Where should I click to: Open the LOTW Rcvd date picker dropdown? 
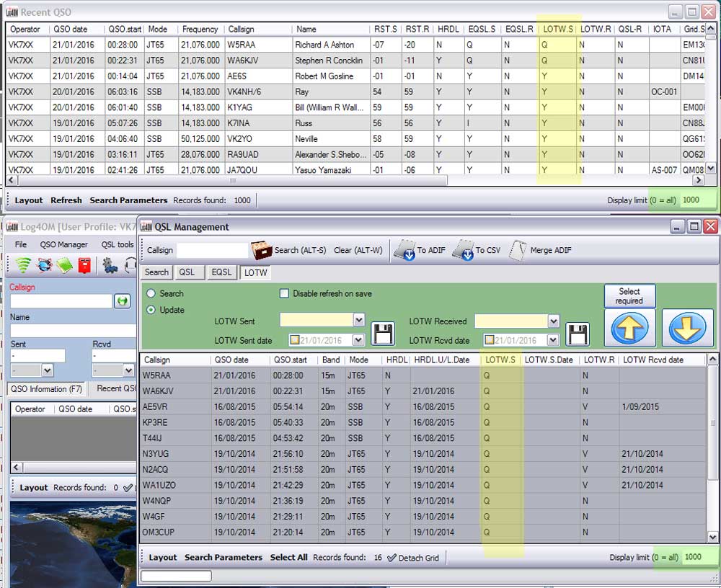(553, 340)
